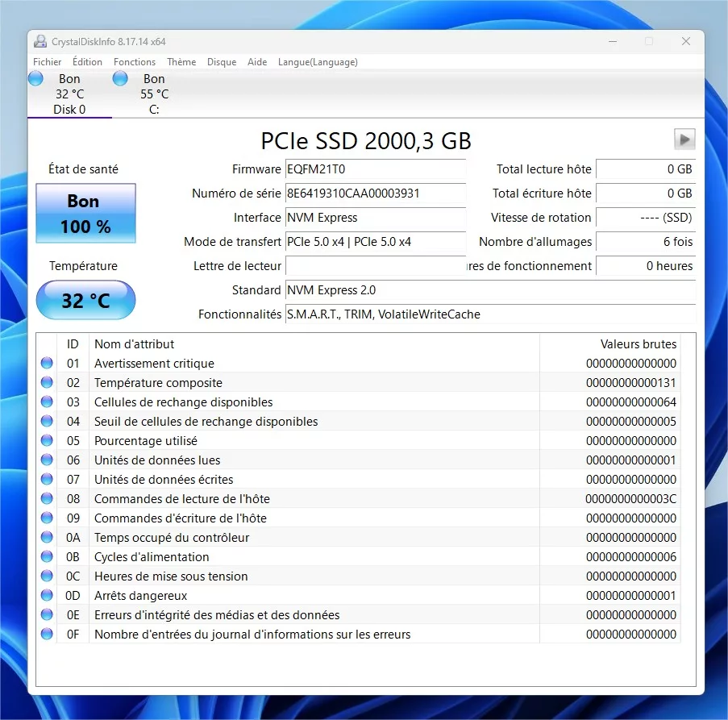Click the Nom d'attribut column header

pos(314,344)
